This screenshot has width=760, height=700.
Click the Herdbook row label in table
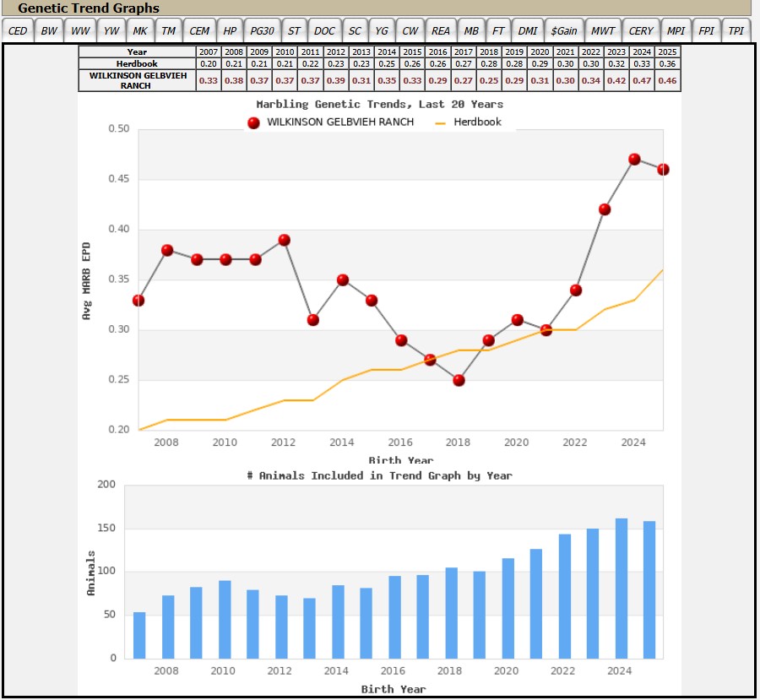pos(137,63)
